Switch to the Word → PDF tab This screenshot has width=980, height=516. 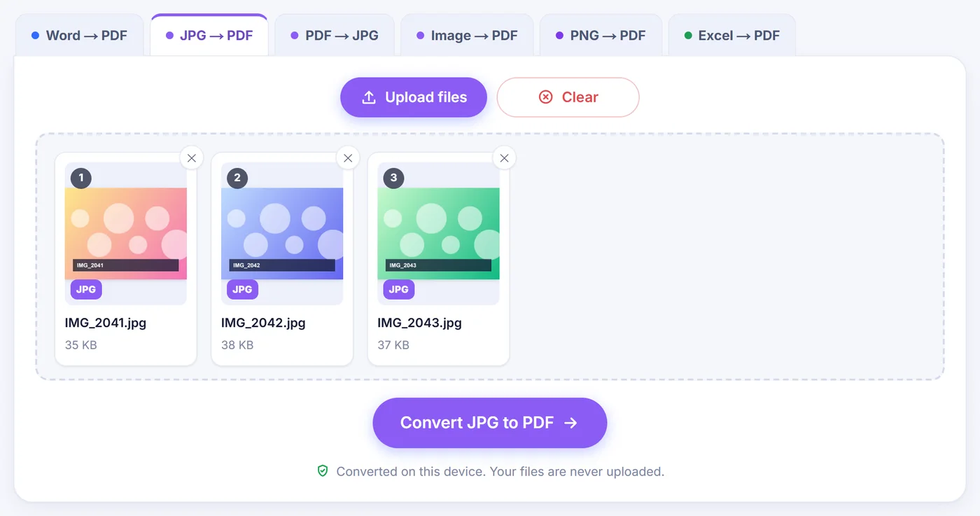(79, 35)
